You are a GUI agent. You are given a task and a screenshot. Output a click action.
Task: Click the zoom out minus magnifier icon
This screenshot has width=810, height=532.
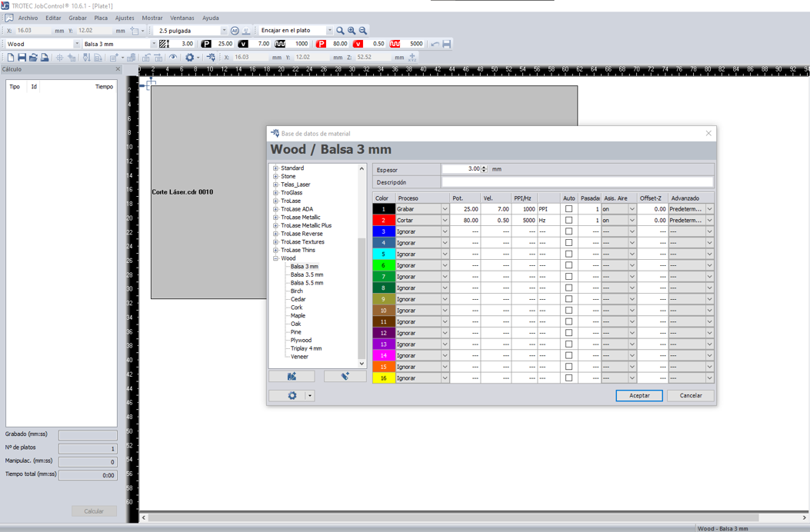[x=362, y=31]
